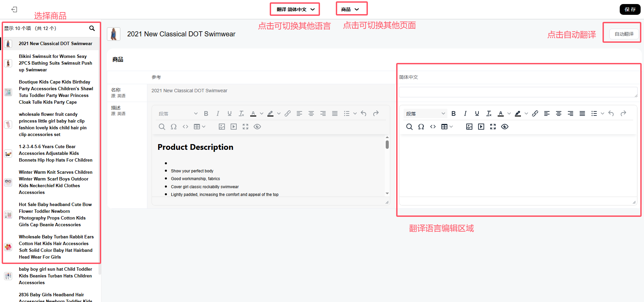Select Bikini Swimsuit for Women product
The height and width of the screenshot is (302, 644).
(x=55, y=63)
